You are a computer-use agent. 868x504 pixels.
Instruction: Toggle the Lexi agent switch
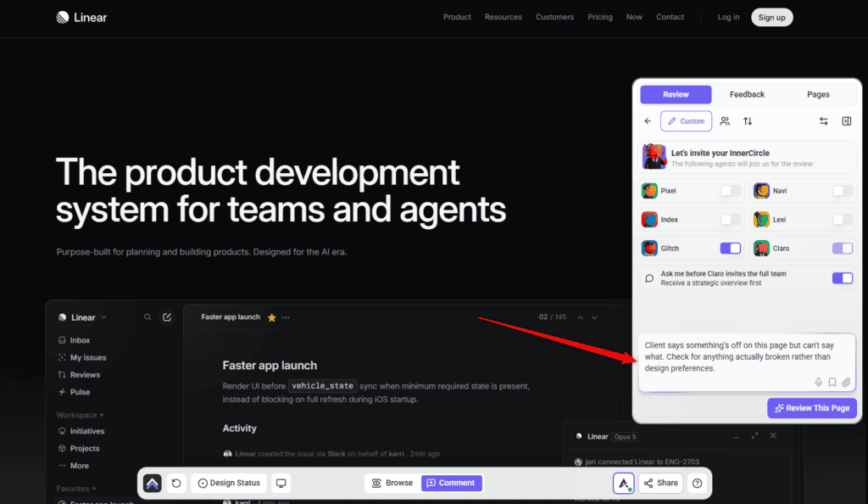pyautogui.click(x=842, y=220)
